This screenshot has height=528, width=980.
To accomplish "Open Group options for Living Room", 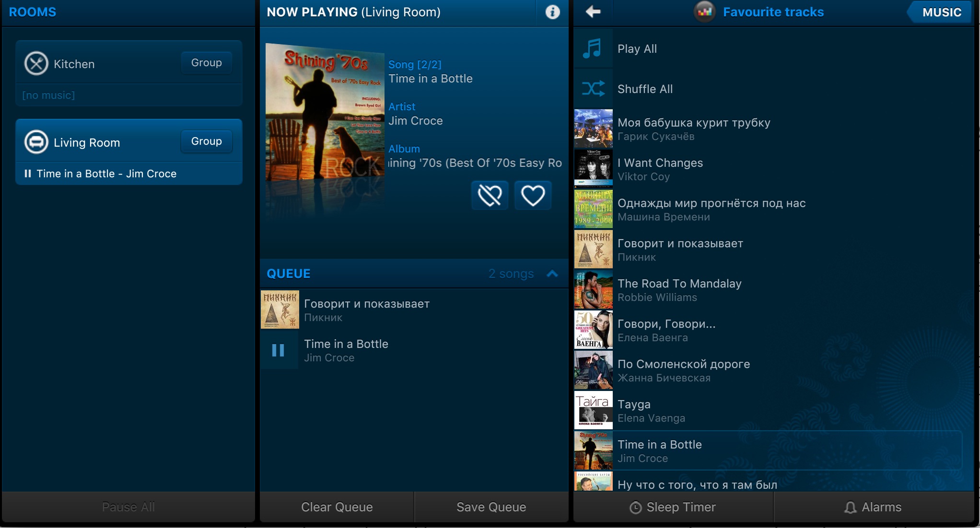I will [x=206, y=141].
